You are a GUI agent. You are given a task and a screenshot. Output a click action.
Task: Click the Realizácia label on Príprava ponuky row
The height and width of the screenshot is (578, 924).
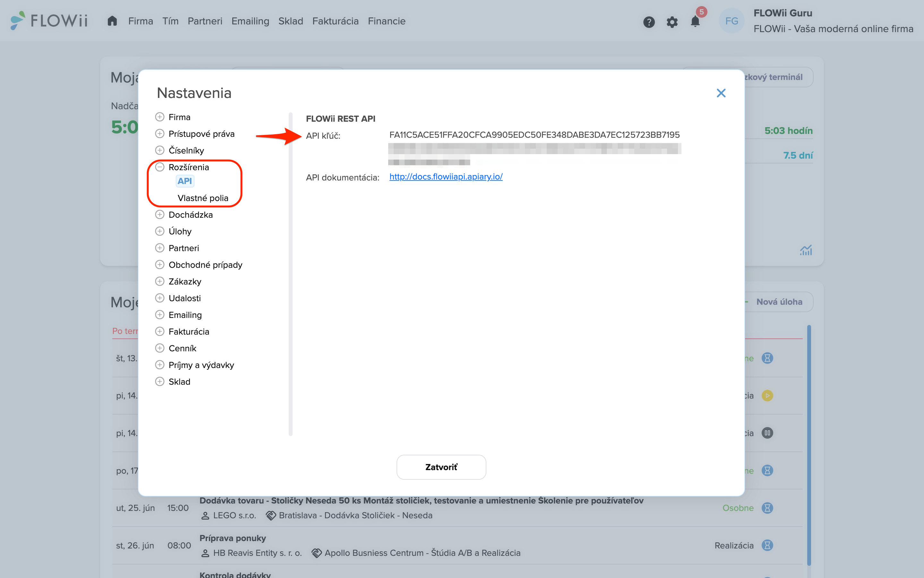pos(734,546)
